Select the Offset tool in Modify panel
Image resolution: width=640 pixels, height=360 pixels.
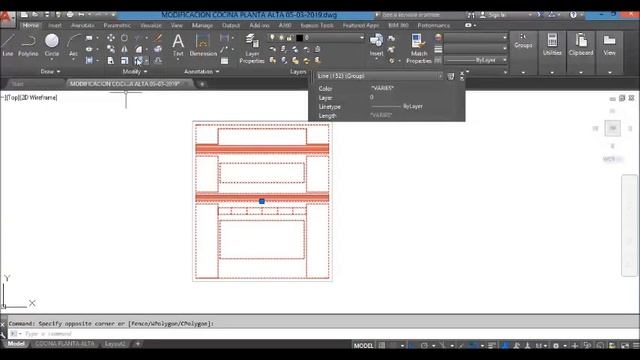158,61
